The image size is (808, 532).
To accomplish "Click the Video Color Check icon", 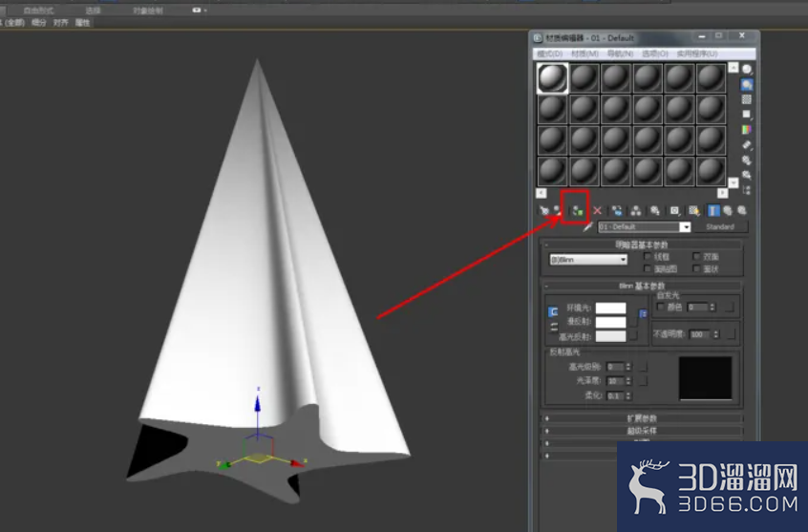I will [747, 129].
